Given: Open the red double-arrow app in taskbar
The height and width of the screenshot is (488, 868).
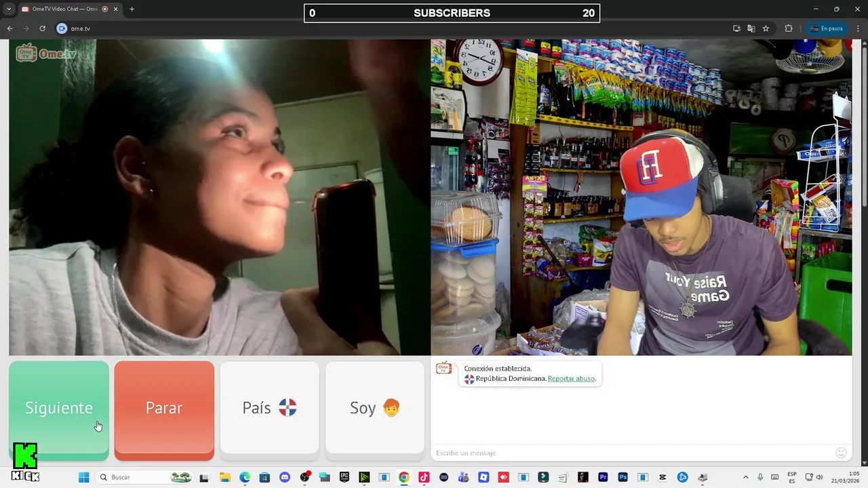Looking at the screenshot, I should (503, 477).
